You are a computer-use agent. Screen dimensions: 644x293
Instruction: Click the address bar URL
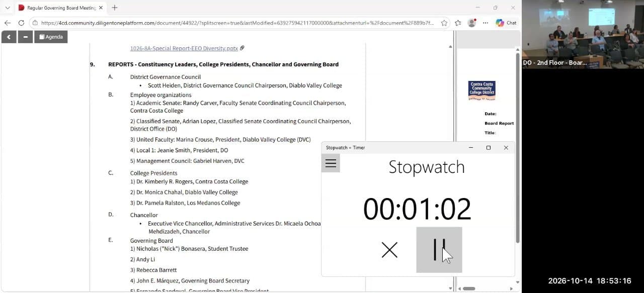(x=237, y=23)
